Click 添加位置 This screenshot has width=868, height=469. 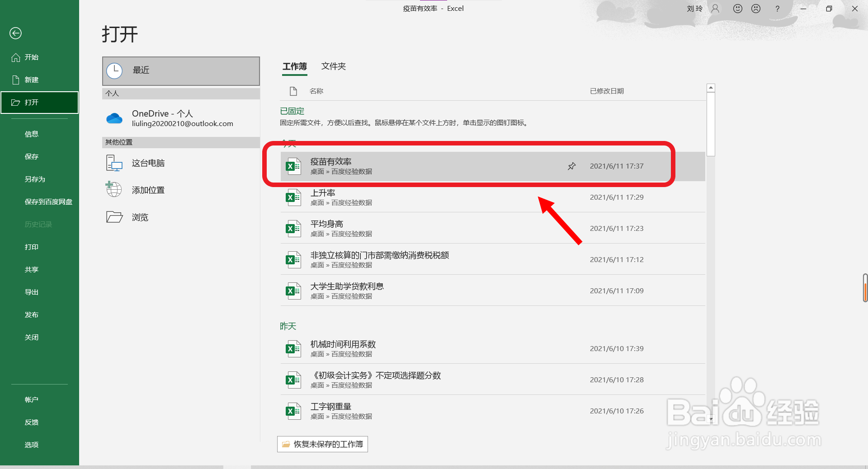coord(181,190)
